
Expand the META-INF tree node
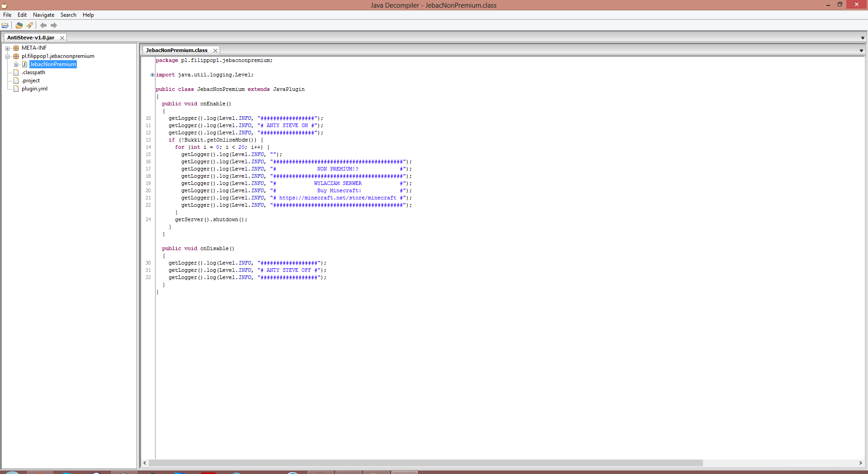click(8, 48)
